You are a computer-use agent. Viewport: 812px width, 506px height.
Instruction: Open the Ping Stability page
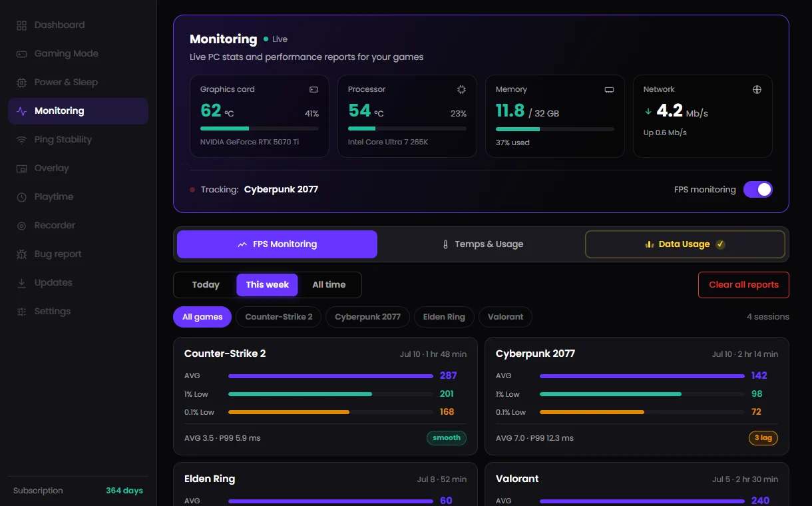[x=78, y=140]
